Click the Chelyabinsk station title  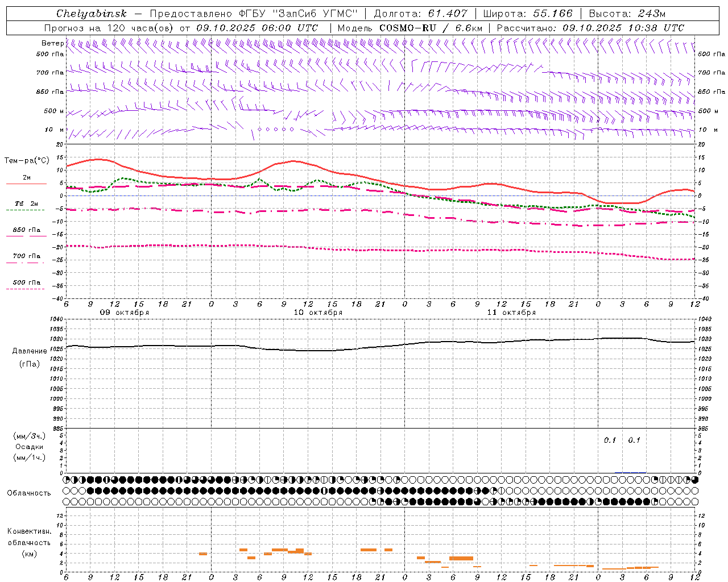pyautogui.click(x=92, y=14)
